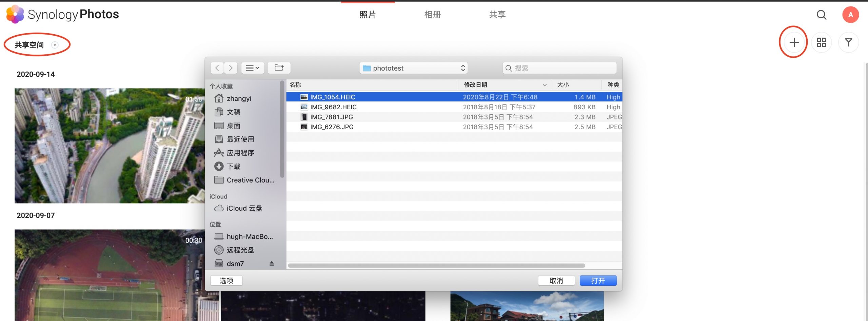This screenshot has height=321, width=868.
Task: Select file IMG_7881.JPG
Action: pyautogui.click(x=454, y=117)
